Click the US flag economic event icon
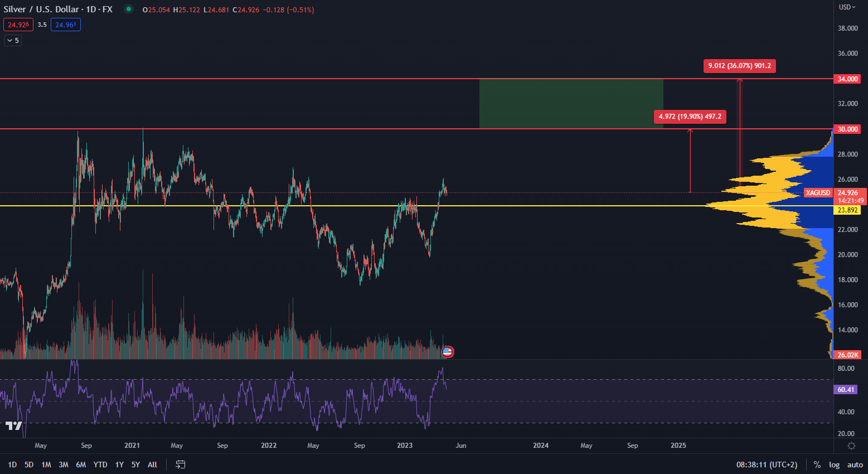The image size is (868, 474). 447,352
